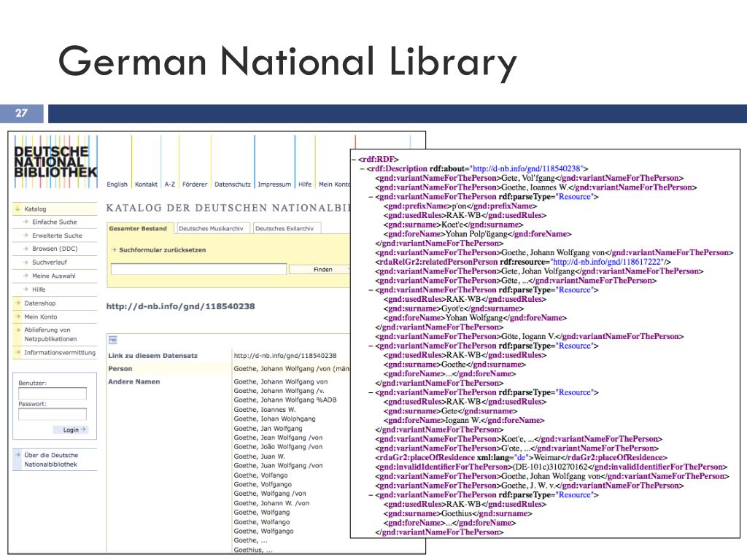
Task: Click the placeOfResidence Weimar line
Action: [x=521, y=458]
